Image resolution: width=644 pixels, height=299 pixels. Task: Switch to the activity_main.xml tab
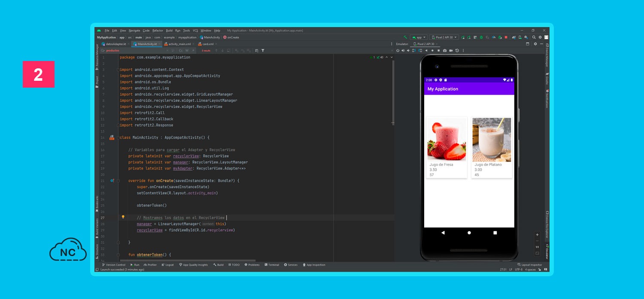pos(179,44)
